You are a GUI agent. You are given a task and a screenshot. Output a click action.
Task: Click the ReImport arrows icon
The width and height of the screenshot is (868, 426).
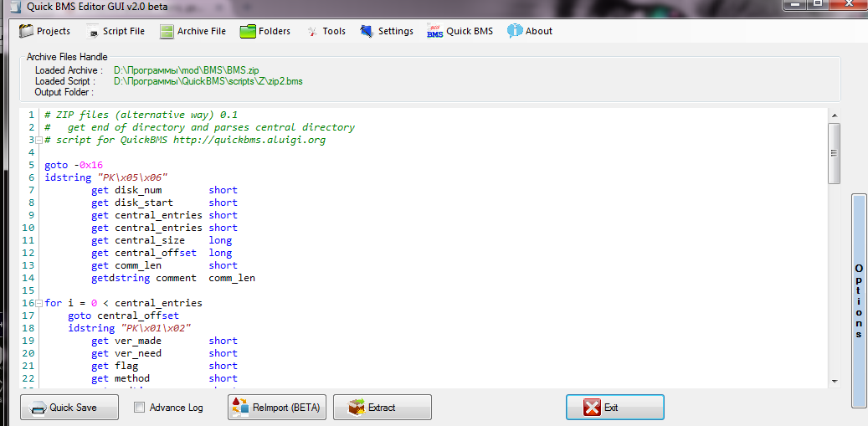[240, 408]
